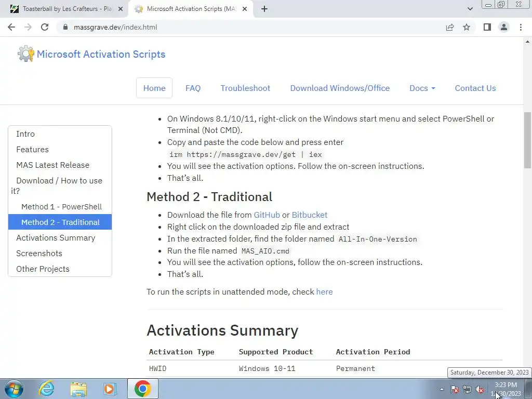
Task: Go to Home nav item
Action: [154, 88]
